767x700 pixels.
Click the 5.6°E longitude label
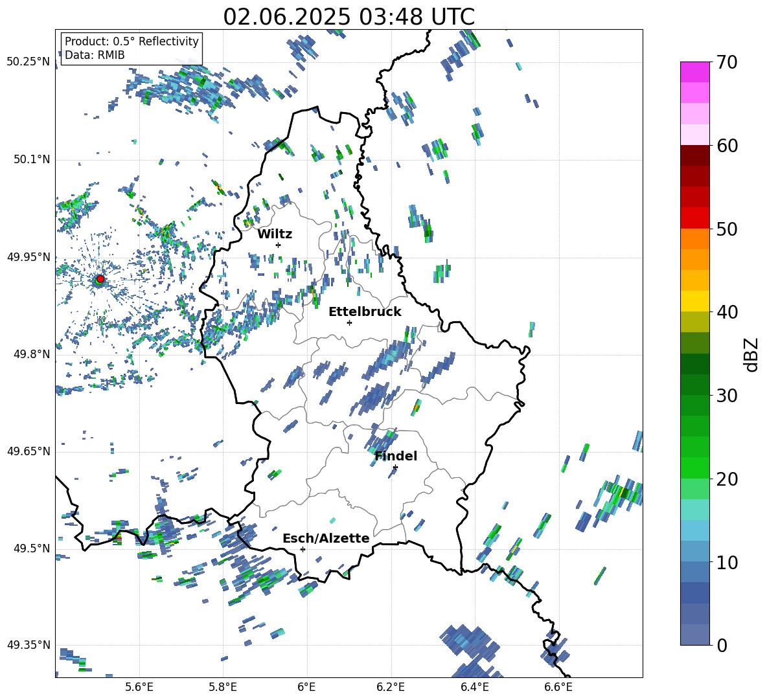[139, 687]
